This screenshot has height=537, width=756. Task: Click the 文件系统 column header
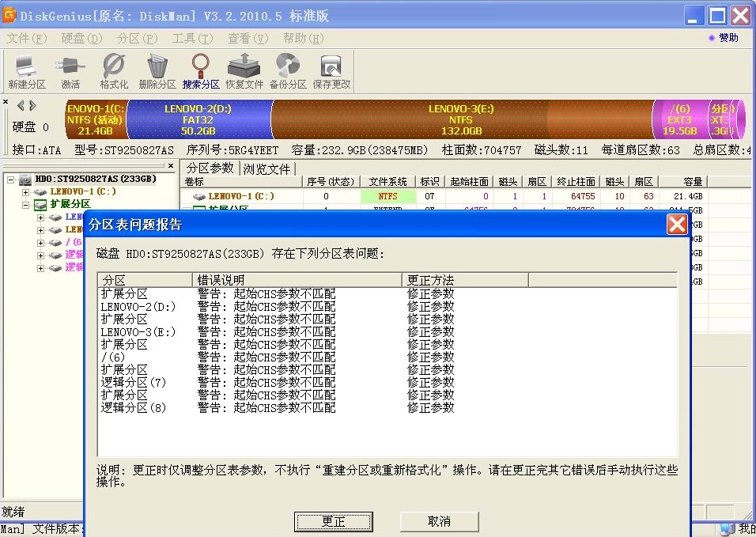(388, 182)
